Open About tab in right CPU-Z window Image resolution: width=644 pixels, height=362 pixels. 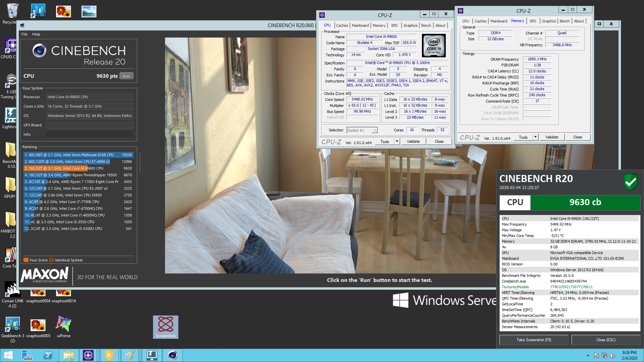[579, 21]
